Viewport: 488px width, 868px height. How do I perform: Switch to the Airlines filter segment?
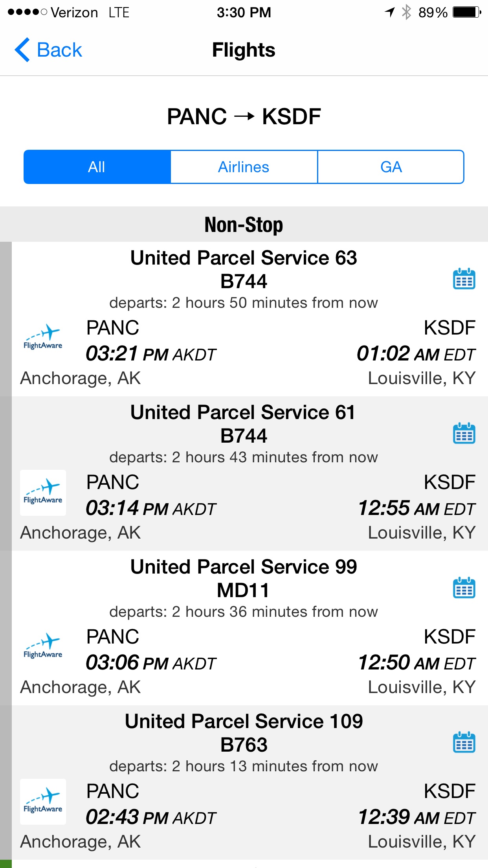(244, 167)
